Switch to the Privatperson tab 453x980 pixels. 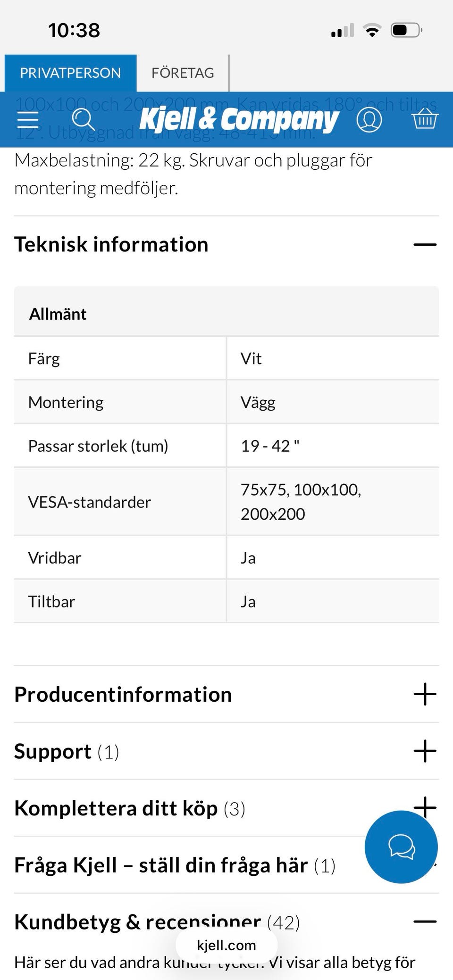70,73
